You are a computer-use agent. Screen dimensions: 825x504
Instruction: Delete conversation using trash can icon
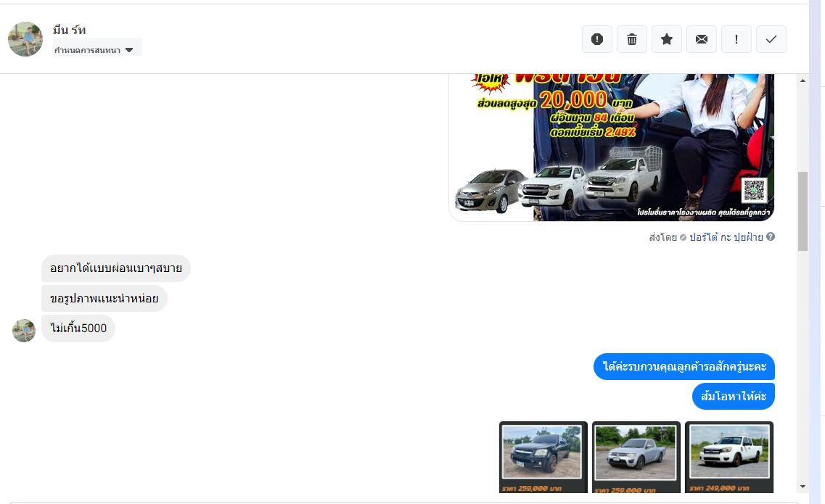(631, 39)
